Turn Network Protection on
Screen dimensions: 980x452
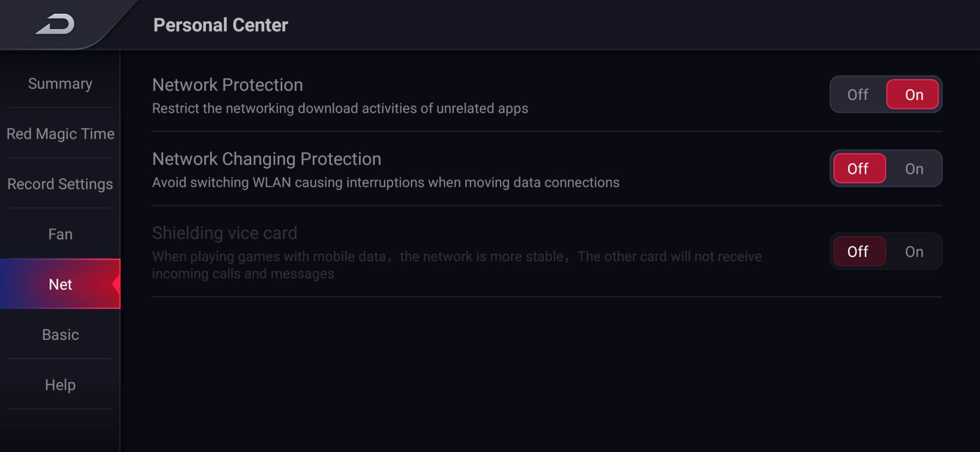[x=914, y=95]
